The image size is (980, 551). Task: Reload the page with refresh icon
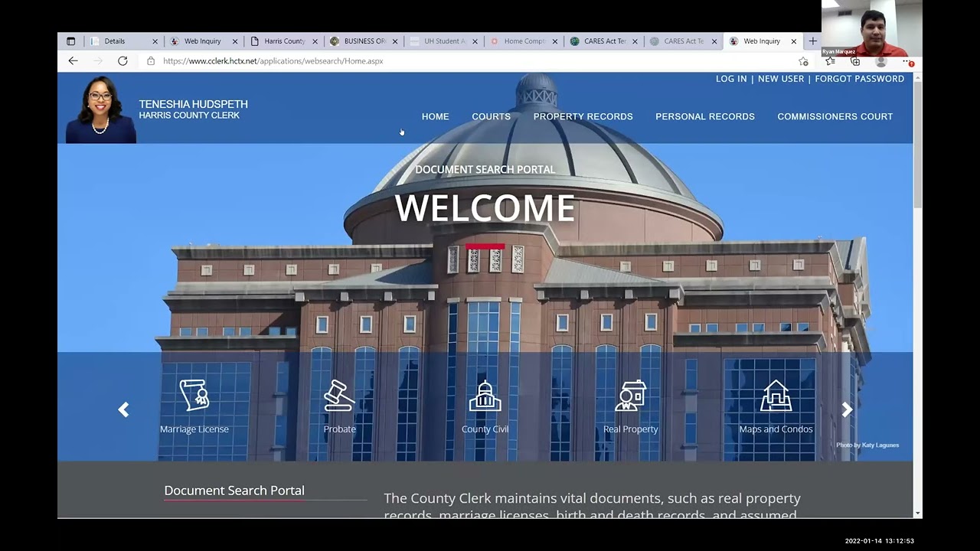122,61
